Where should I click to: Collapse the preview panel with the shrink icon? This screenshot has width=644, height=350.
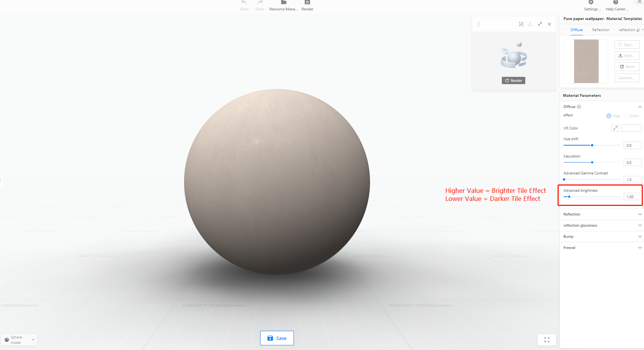tap(540, 24)
